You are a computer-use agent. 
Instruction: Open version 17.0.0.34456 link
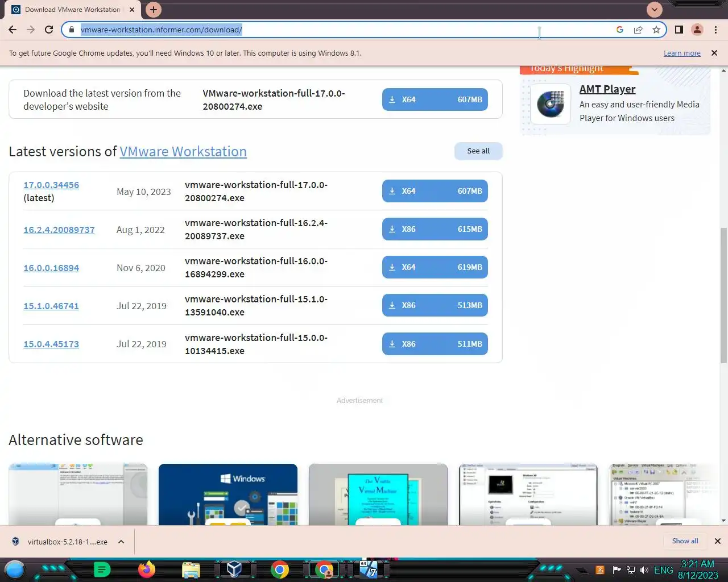(51, 185)
